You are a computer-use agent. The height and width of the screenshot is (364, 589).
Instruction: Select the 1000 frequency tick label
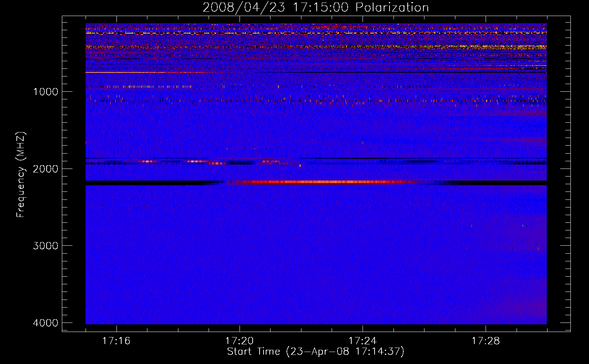[x=46, y=91]
